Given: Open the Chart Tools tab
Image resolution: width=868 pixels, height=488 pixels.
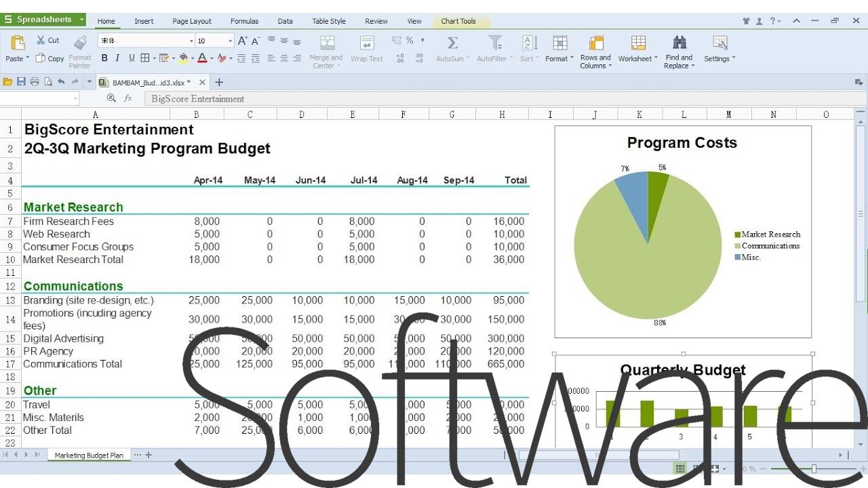Looking at the screenshot, I should coord(458,21).
